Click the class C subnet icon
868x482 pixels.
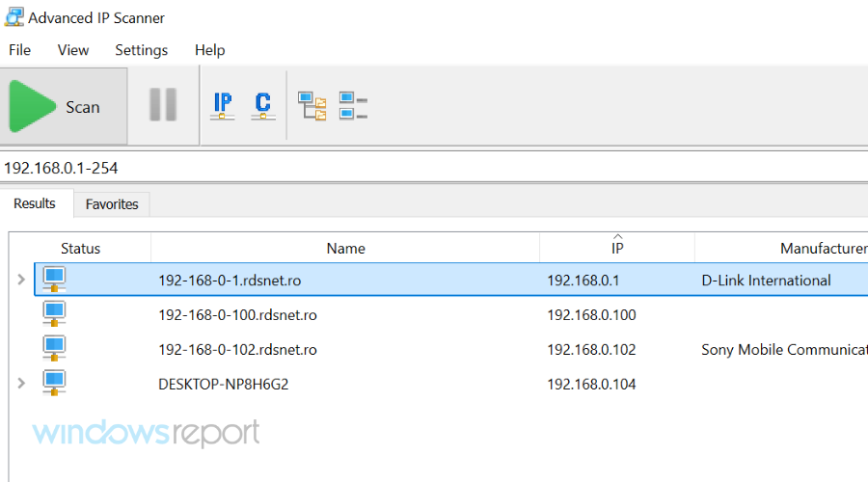pyautogui.click(x=262, y=106)
